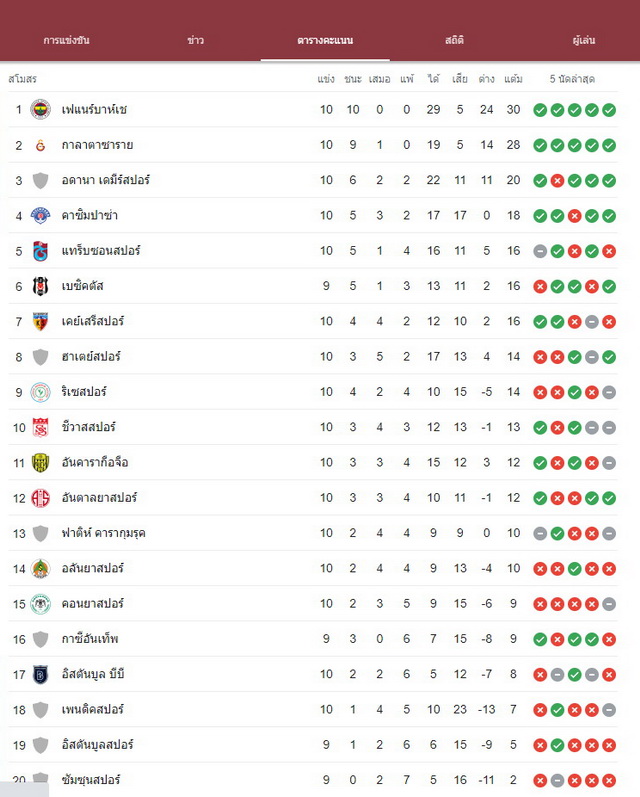640x797 pixels.
Task: Open the อดานา เดมีร์สปอร์ team link
Action: click(106, 180)
